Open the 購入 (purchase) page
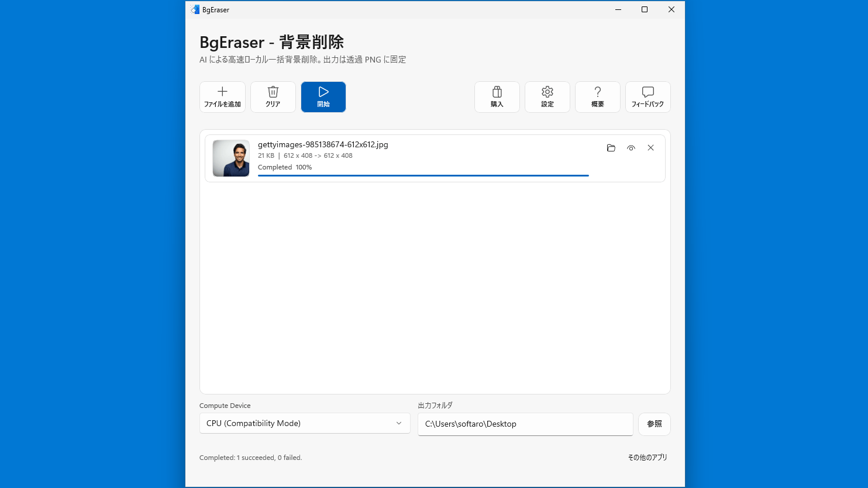Image resolution: width=868 pixels, height=488 pixels. point(497,97)
